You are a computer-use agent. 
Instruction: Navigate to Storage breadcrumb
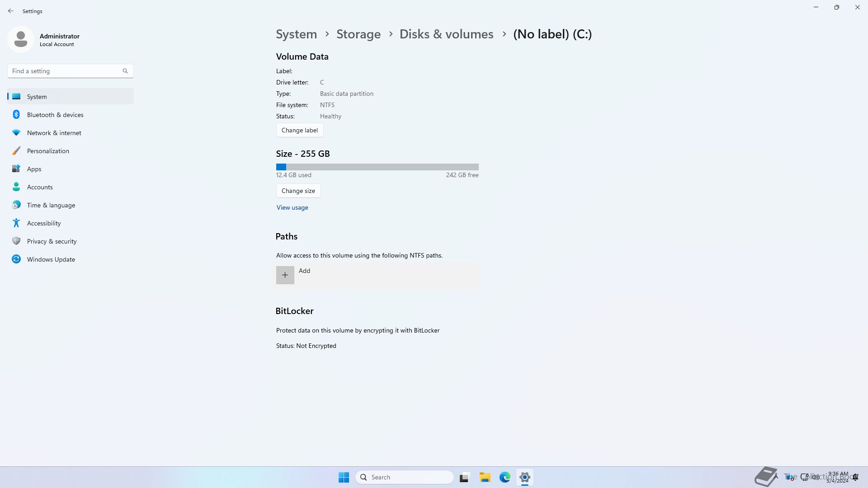(358, 34)
